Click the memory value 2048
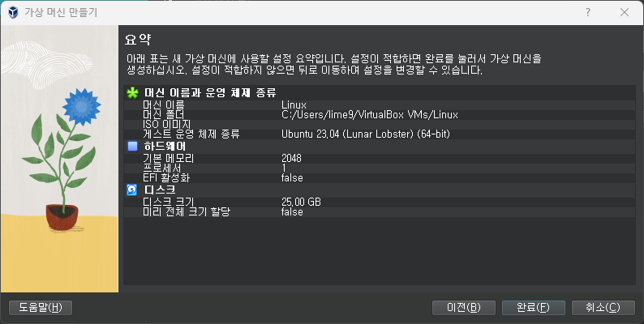 pos(291,158)
